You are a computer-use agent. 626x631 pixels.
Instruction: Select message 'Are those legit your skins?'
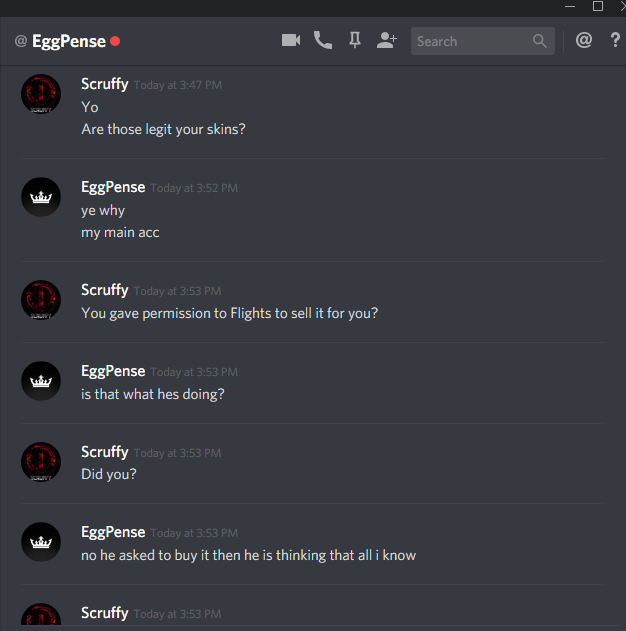(x=163, y=129)
